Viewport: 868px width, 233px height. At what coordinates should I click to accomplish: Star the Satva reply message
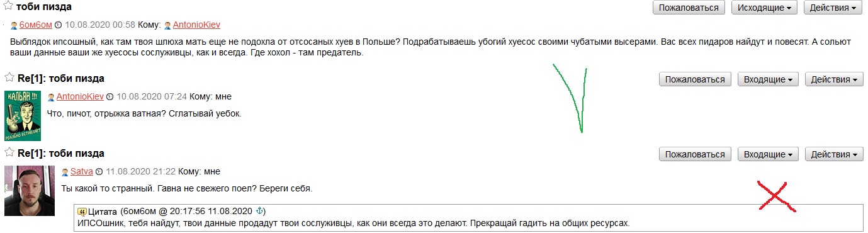click(x=9, y=153)
